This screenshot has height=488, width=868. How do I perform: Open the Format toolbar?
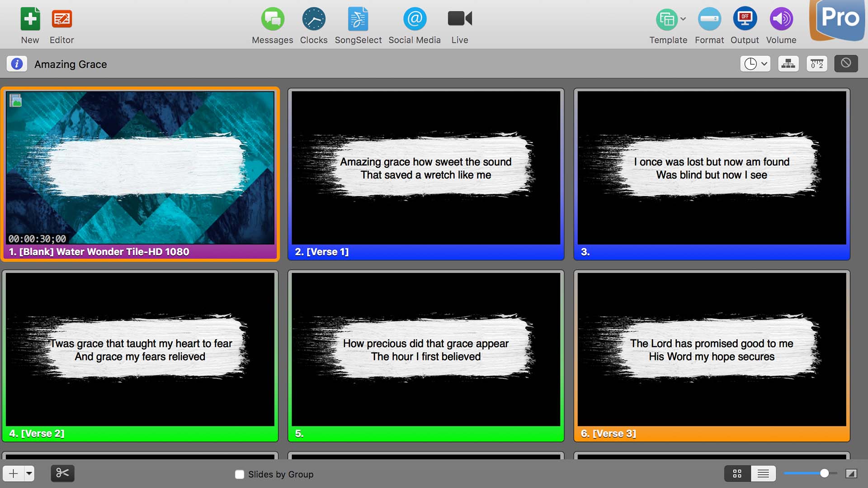coord(709,19)
